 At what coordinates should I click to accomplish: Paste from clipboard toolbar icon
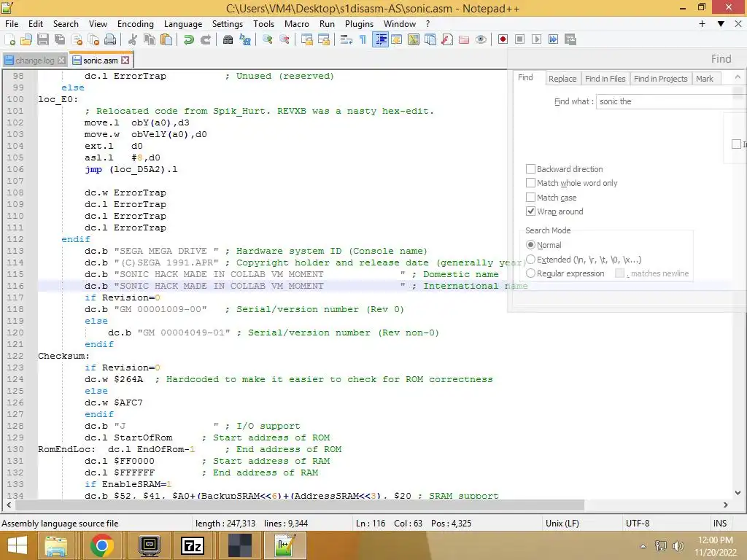166,39
